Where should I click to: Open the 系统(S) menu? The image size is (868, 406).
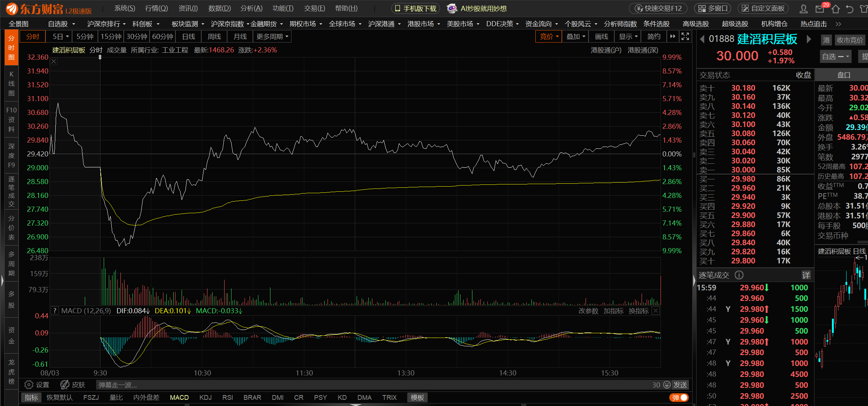[x=125, y=8]
